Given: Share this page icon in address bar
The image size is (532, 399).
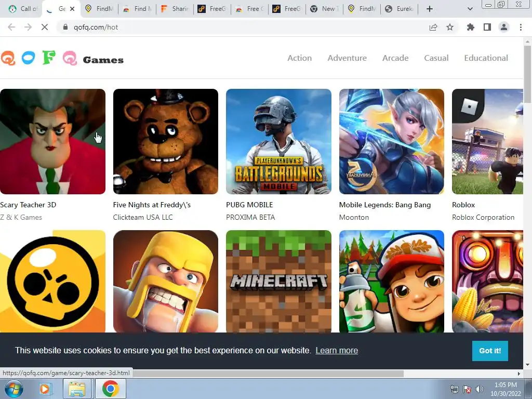Looking at the screenshot, I should [433, 27].
